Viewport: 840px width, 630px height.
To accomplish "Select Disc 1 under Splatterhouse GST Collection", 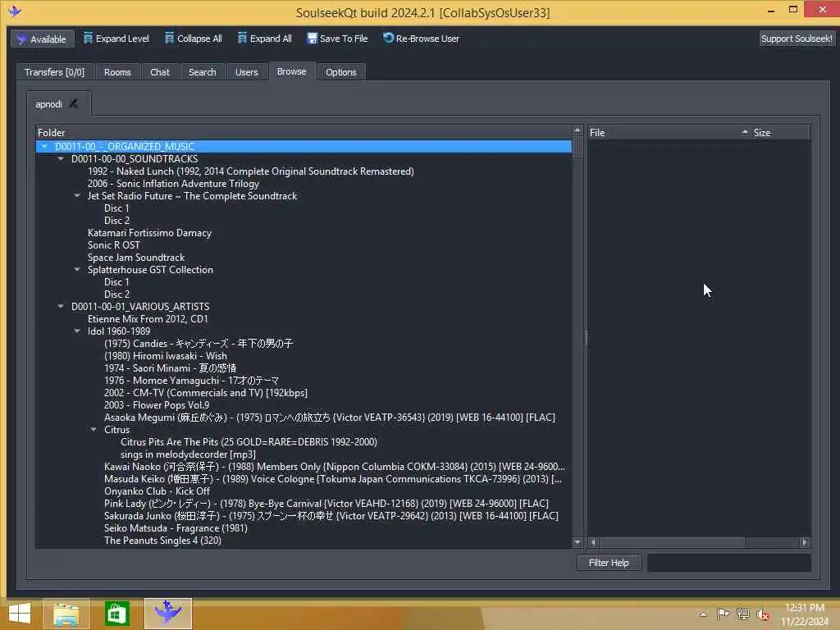I will click(116, 282).
